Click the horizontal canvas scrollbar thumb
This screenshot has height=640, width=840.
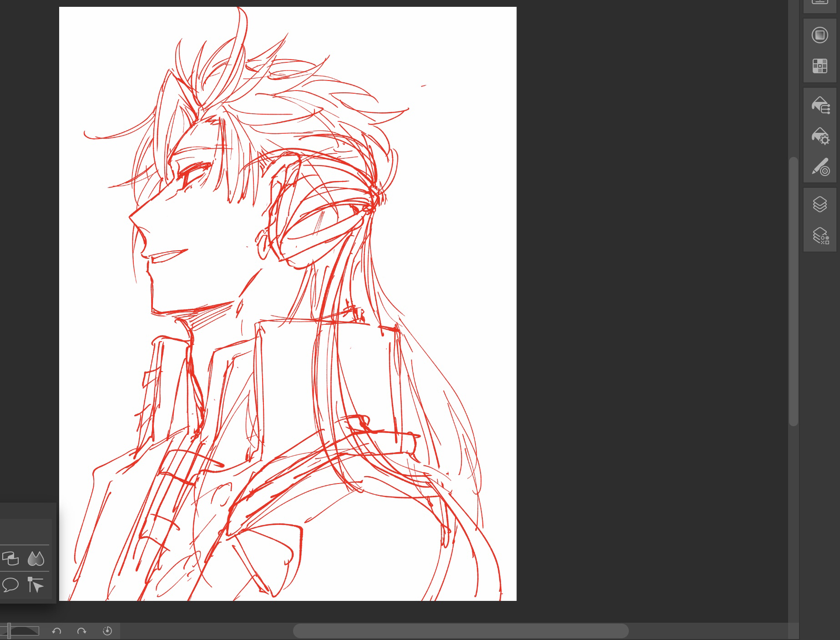(x=460, y=631)
